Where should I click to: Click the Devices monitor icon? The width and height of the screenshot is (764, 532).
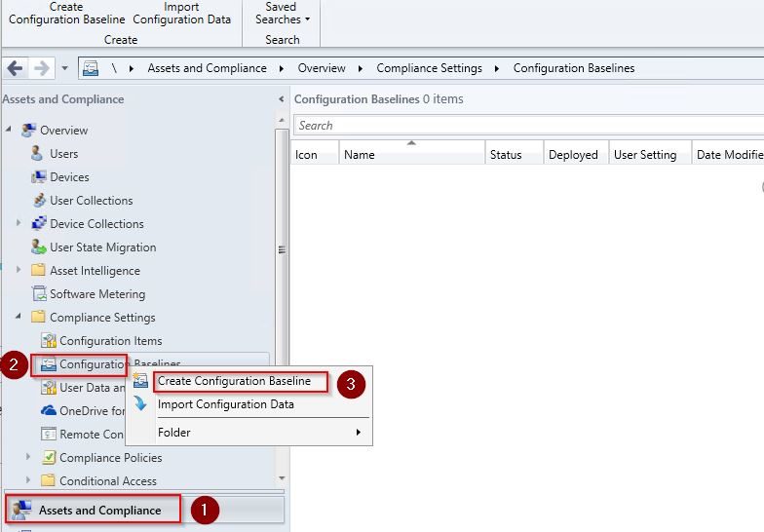click(x=39, y=177)
